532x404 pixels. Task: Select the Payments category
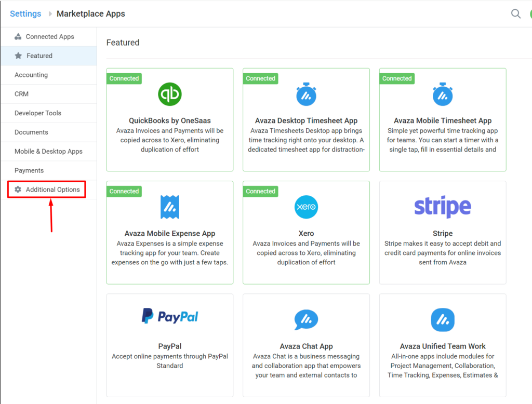tap(49, 170)
